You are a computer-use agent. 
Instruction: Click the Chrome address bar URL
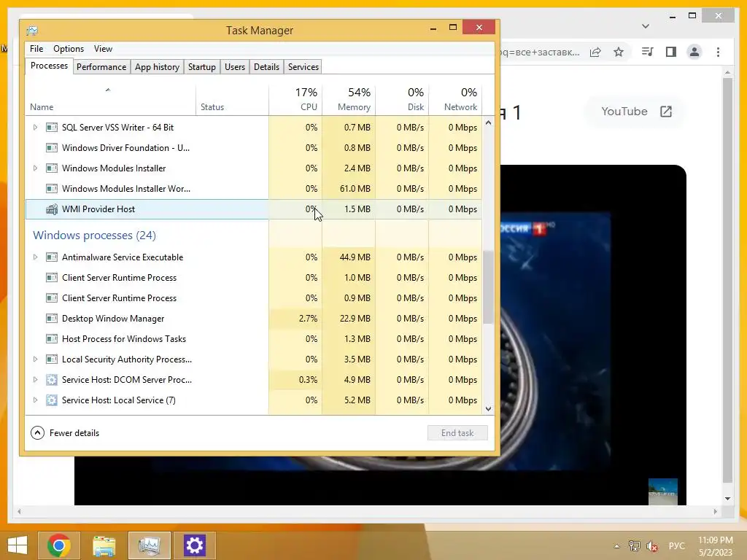click(540, 52)
